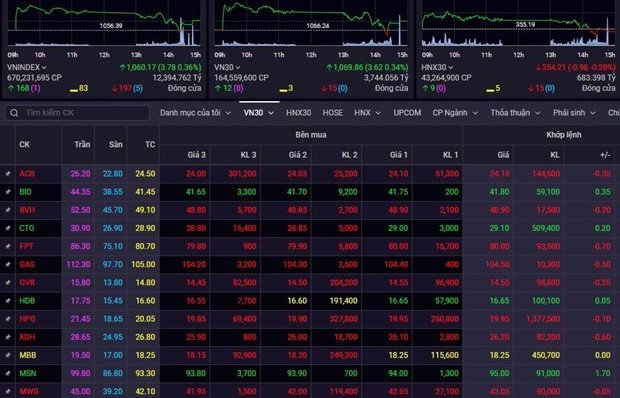The height and width of the screenshot is (398, 620).
Task: Click the CK column header
Action: click(x=24, y=145)
